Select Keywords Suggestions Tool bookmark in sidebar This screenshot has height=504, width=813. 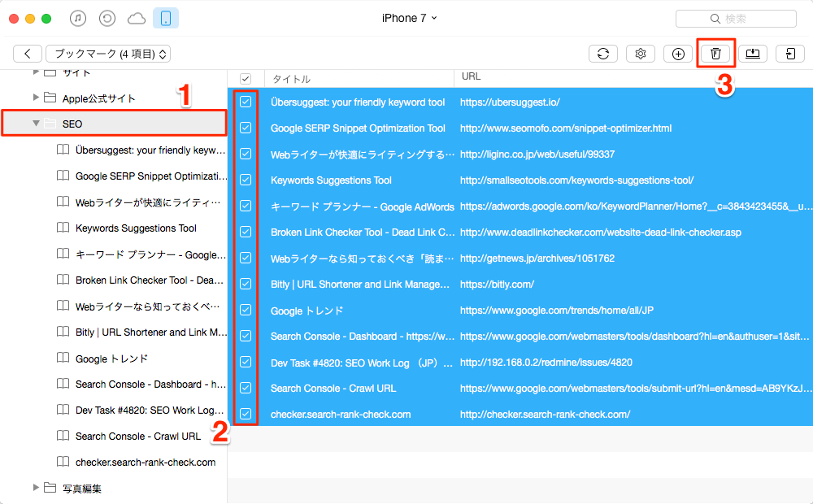pos(136,228)
